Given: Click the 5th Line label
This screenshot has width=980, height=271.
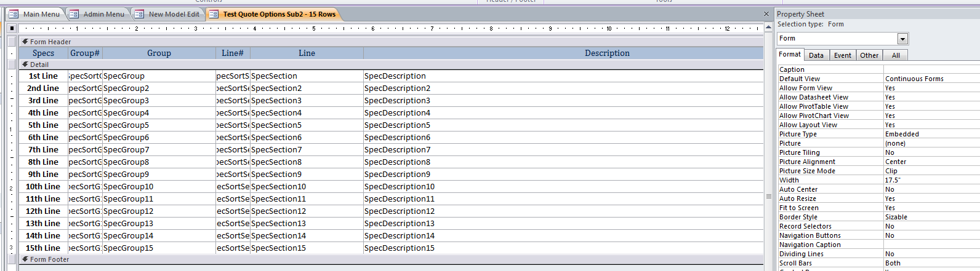Looking at the screenshot, I should click(43, 125).
